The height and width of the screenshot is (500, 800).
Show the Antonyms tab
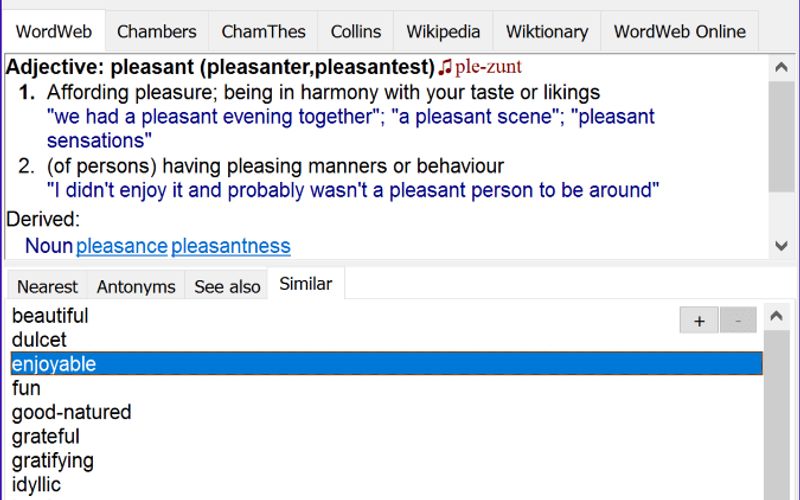click(x=136, y=287)
